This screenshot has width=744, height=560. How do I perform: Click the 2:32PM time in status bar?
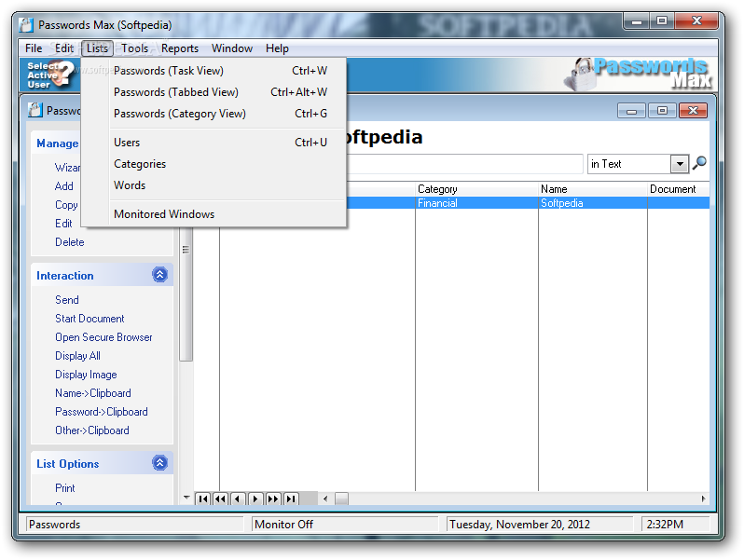[676, 525]
